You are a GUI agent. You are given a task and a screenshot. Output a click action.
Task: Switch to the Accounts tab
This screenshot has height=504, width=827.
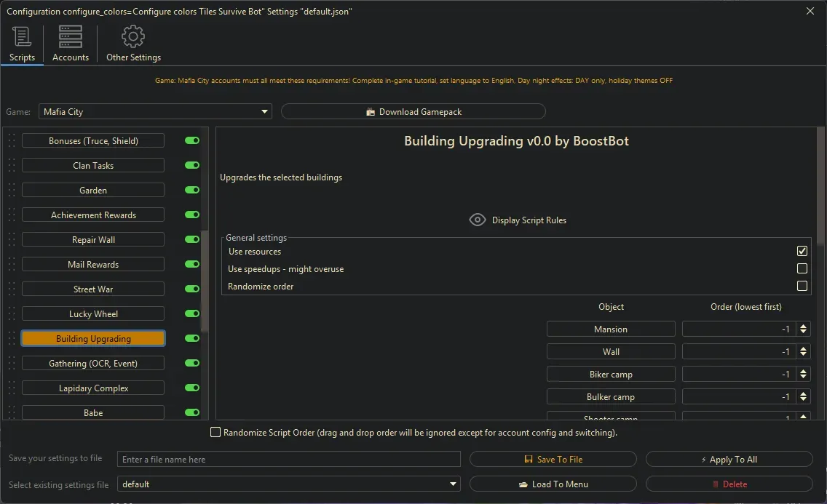[x=70, y=44]
